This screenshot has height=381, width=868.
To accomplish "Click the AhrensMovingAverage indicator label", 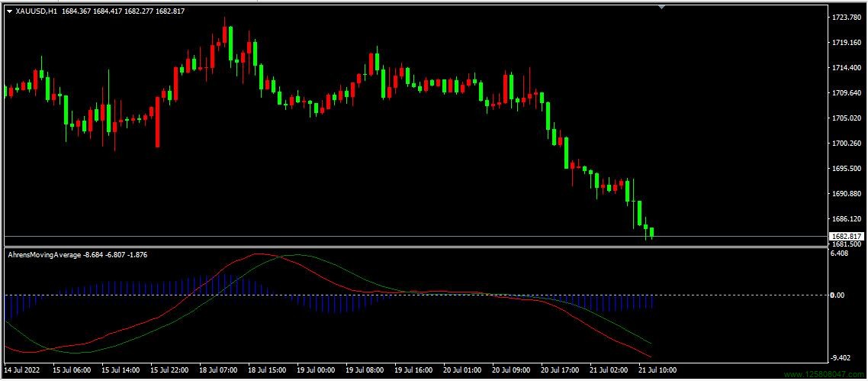I will [44, 255].
